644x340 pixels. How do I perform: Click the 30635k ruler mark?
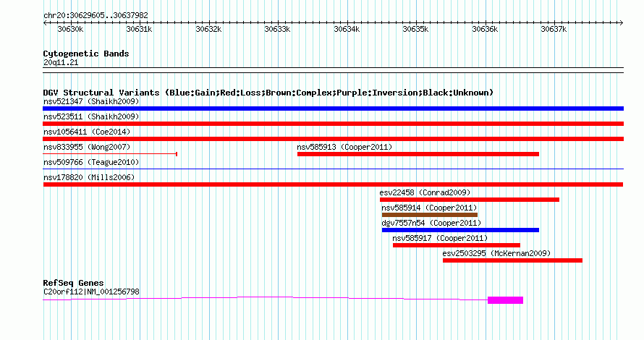tap(415, 29)
